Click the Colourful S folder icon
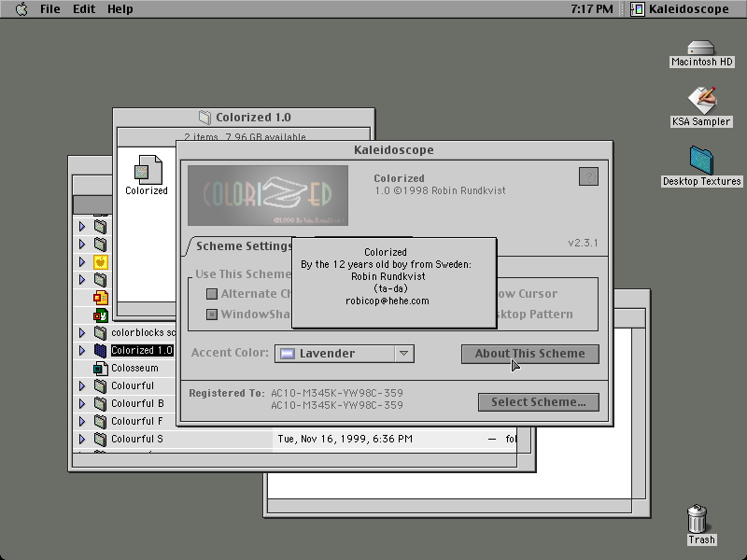The image size is (747, 560). point(101,439)
